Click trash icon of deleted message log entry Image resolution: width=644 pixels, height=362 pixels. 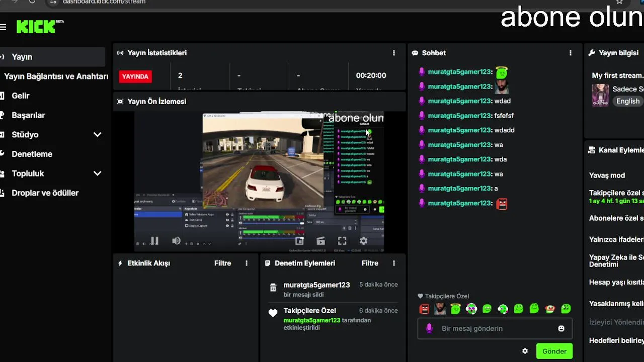(x=273, y=288)
